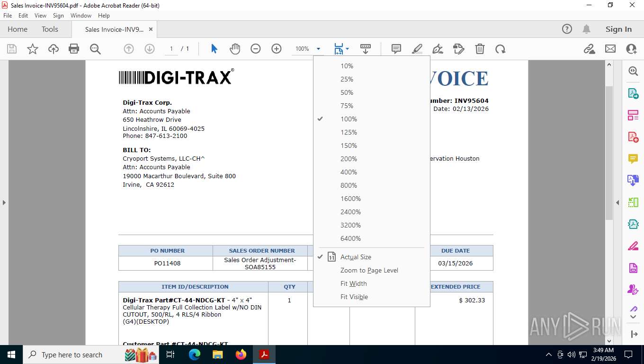Expand more tools chevron in right panel
The width and height of the screenshot is (644, 364).
633,317
